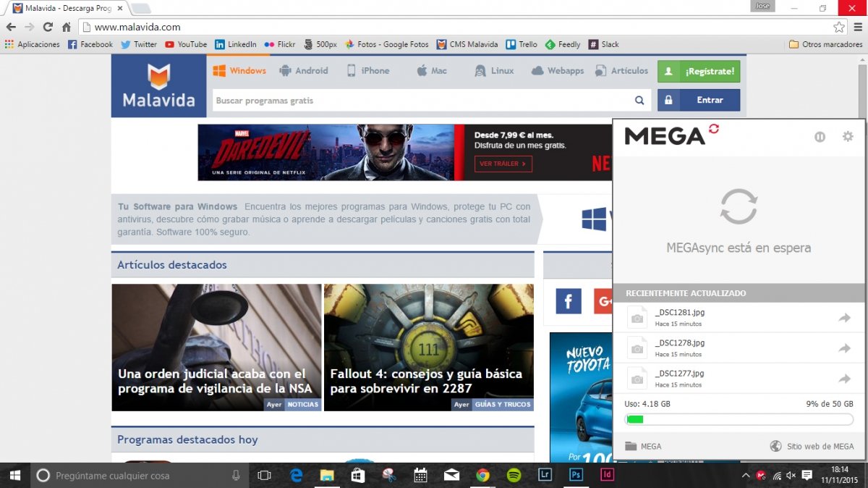Open the Webapps section
This screenshot has height=488, width=868.
[x=557, y=71]
